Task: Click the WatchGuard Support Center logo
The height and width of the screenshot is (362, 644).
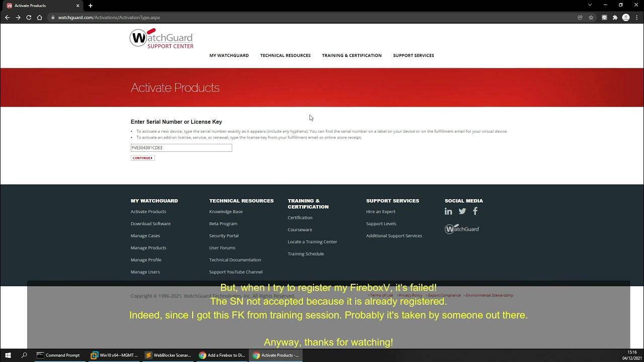Action: [162, 38]
